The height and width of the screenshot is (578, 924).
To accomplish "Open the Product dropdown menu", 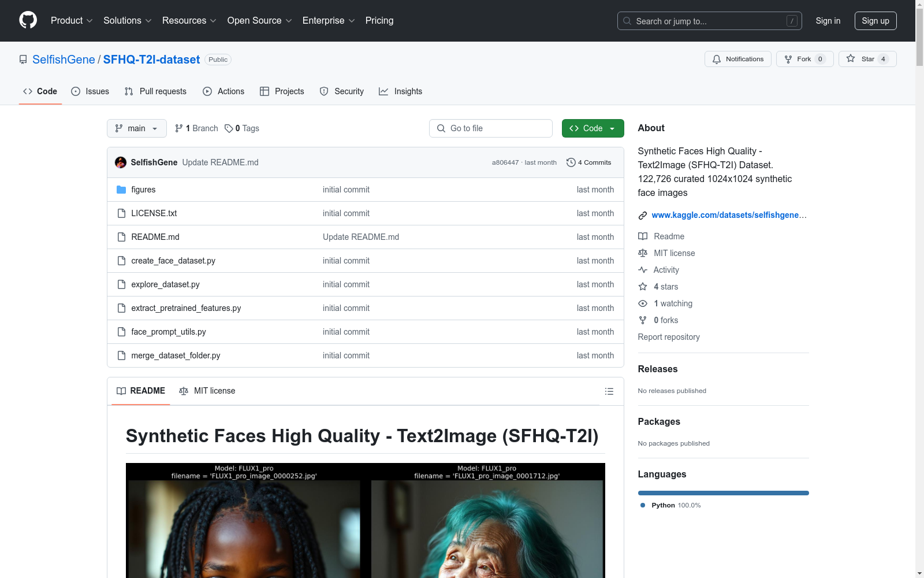I will tap(72, 20).
